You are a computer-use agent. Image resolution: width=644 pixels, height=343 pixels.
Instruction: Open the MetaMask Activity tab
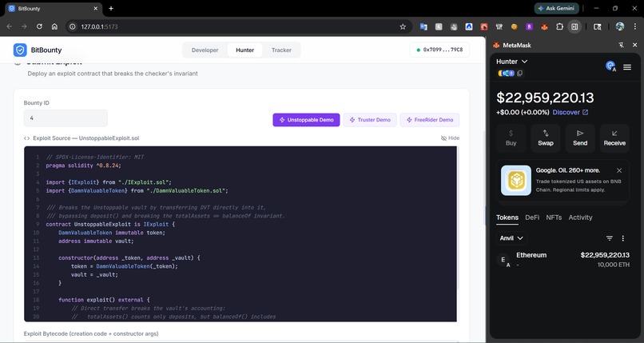[x=580, y=217]
